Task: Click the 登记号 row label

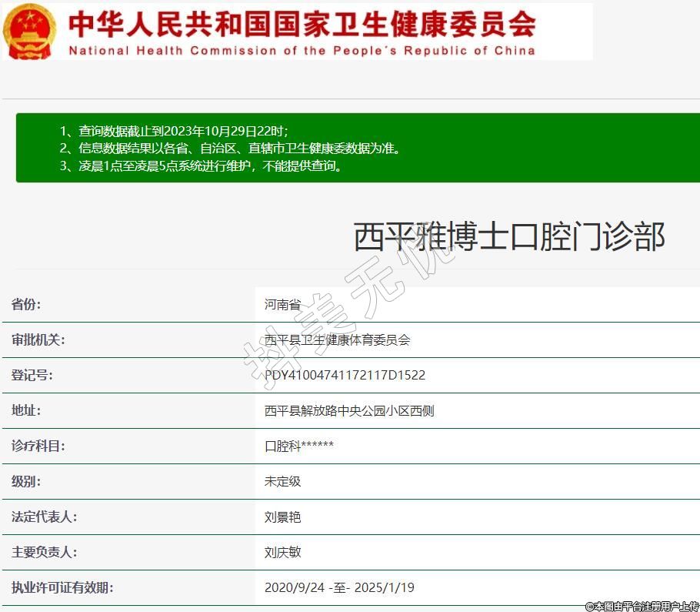Action: [x=32, y=376]
